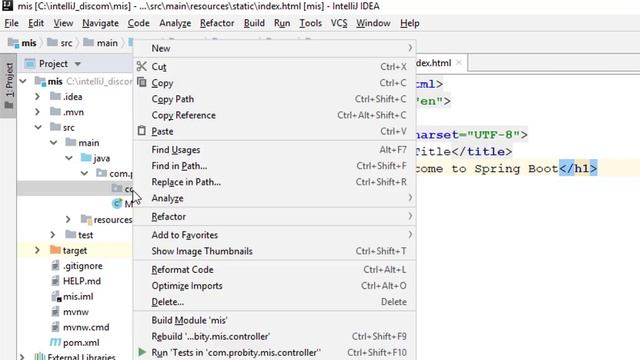This screenshot has width=640, height=360.
Task: Click the Copy icon in context menu
Action: click(x=141, y=82)
